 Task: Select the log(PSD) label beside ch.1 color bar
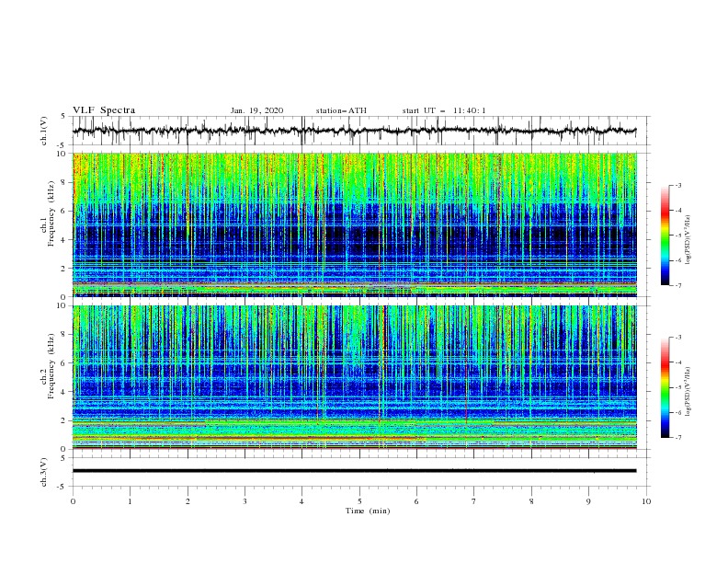click(x=688, y=240)
